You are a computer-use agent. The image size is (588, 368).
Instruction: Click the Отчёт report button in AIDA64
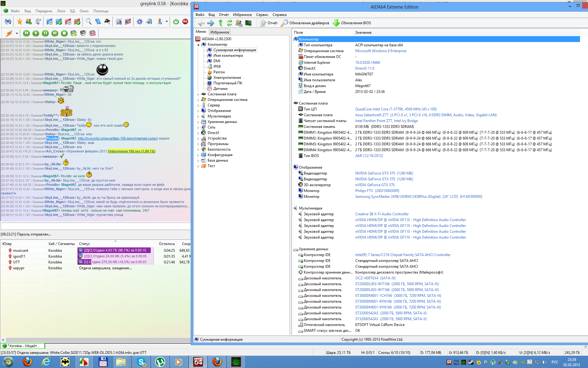[269, 23]
